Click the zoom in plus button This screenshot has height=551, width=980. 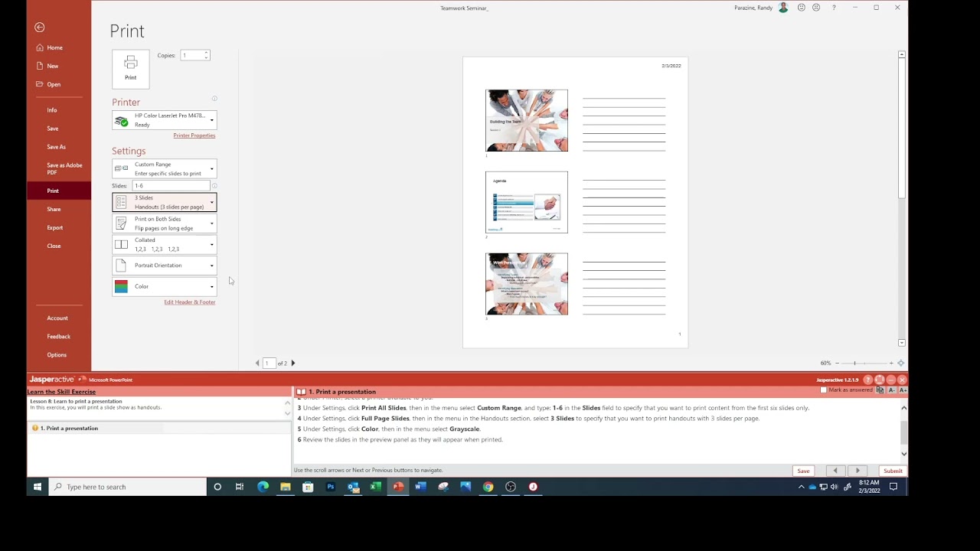[891, 364]
